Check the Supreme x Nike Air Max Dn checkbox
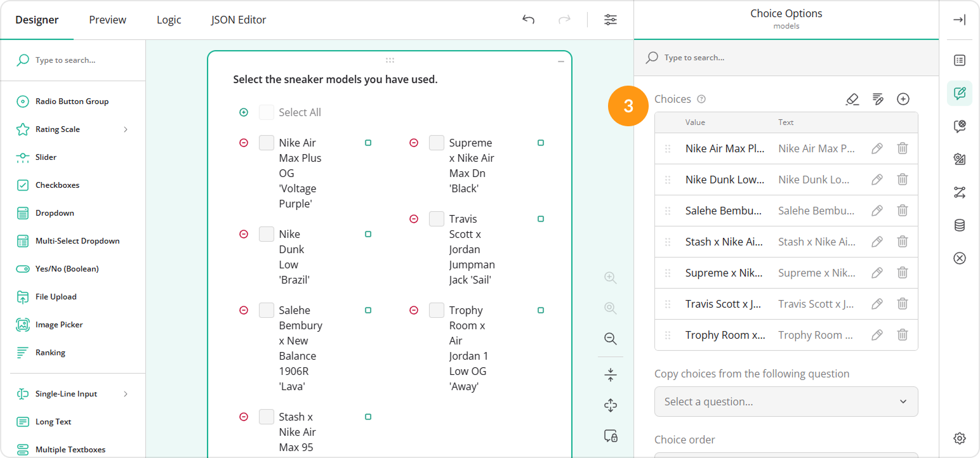 [437, 143]
